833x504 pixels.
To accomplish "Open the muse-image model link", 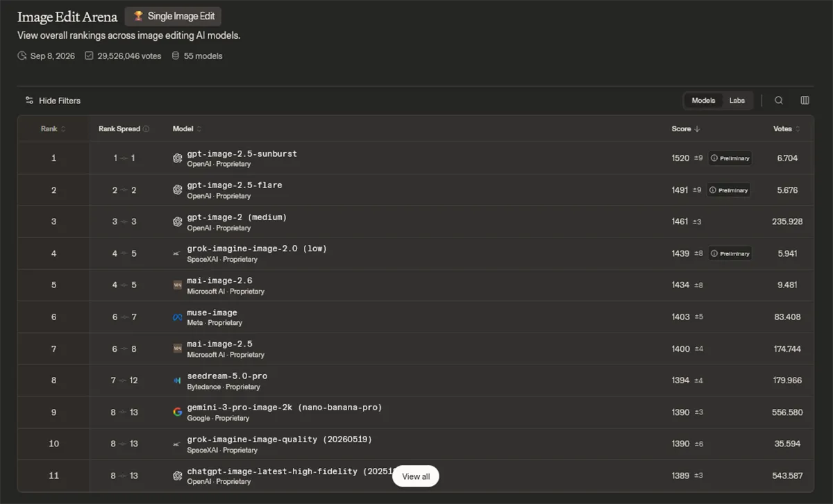I will click(212, 312).
